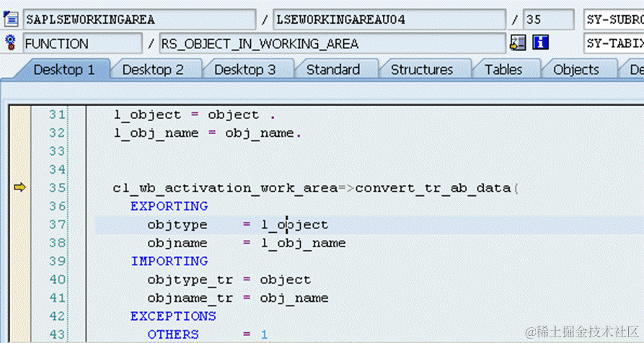Click the RS_OBJECT_IN_WORKING_AREA field

point(332,43)
